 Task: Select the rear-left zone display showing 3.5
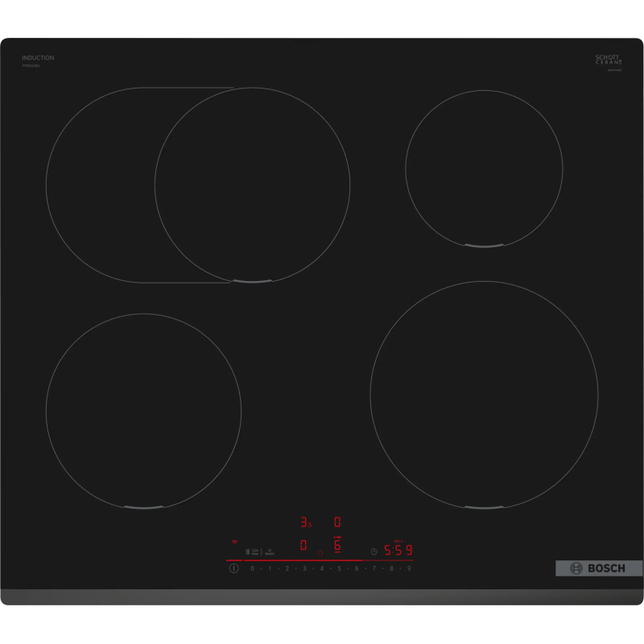click(x=306, y=522)
